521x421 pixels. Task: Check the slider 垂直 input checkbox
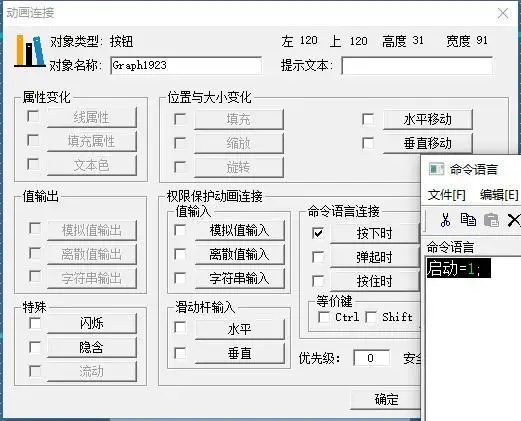[x=180, y=353]
